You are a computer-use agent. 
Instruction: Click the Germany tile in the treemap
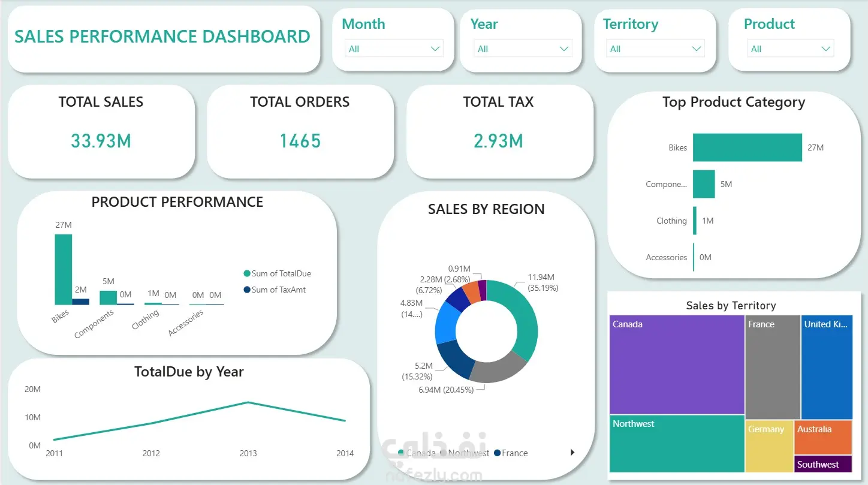(769, 446)
